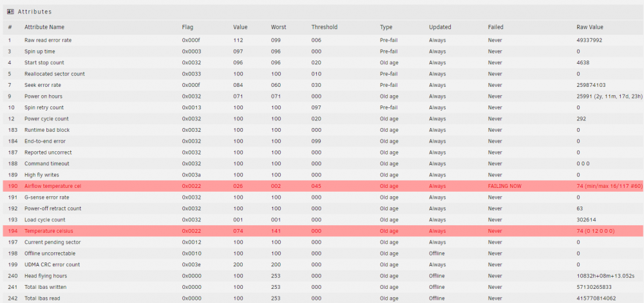Click the Threshold column header
The image size is (644, 303).
[325, 27]
